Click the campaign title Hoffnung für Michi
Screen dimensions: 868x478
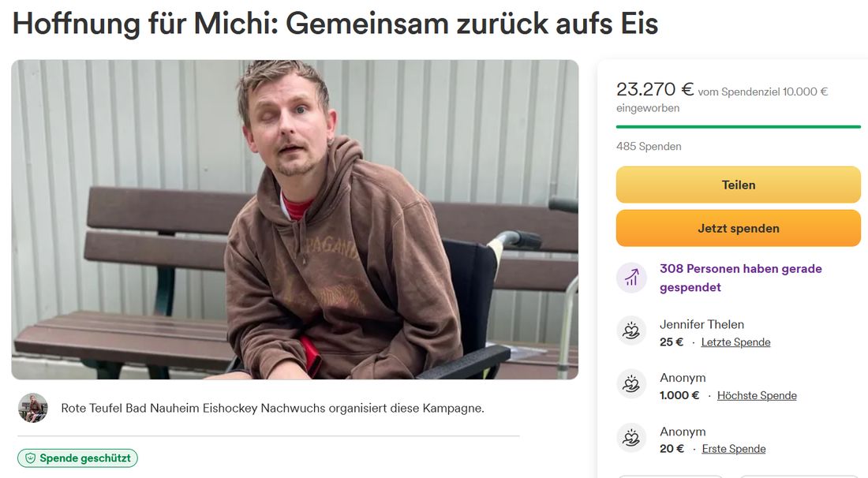335,24
